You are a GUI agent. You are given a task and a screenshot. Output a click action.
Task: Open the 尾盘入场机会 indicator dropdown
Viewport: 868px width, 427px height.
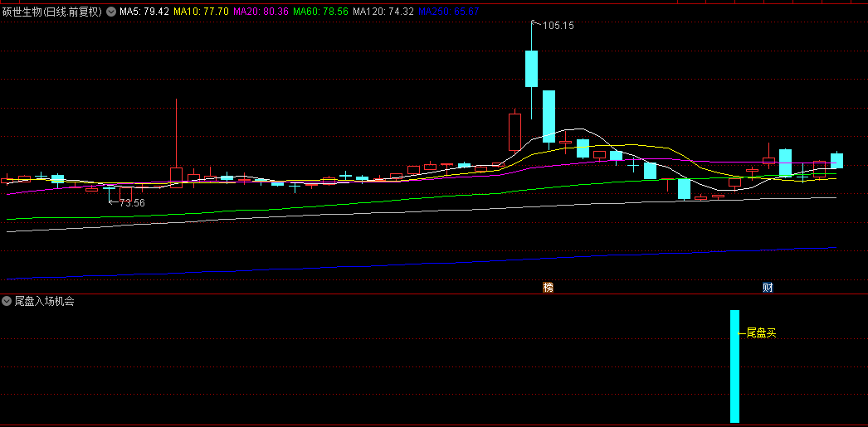7,301
